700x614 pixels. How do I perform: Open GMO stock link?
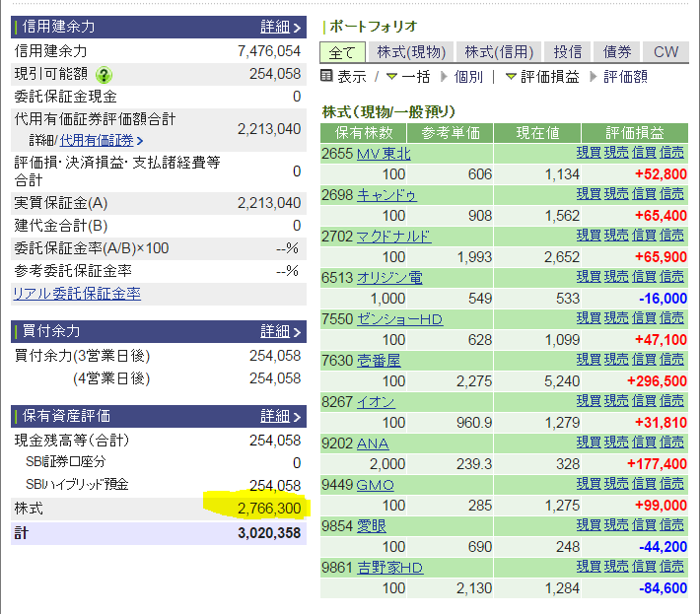[375, 485]
